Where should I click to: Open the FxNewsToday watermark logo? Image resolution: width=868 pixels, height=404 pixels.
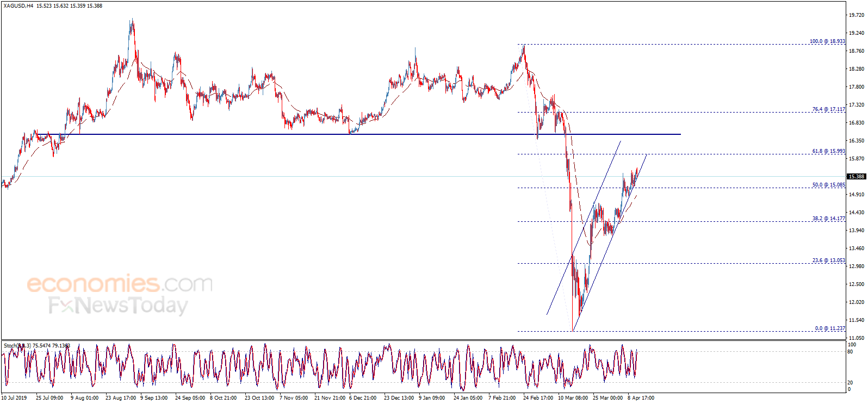(x=118, y=306)
